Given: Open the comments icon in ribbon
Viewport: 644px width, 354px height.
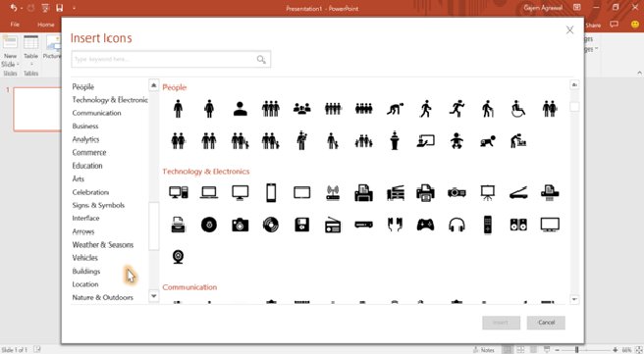Looking at the screenshot, I should click(614, 25).
